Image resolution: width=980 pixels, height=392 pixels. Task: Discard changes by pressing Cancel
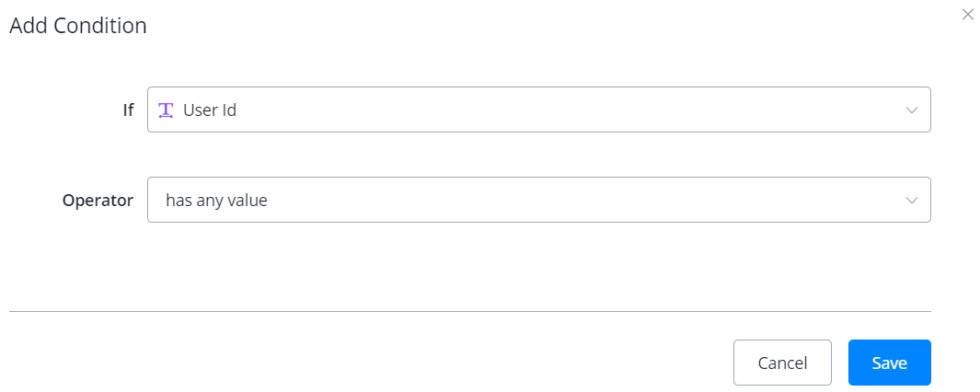pos(782,363)
